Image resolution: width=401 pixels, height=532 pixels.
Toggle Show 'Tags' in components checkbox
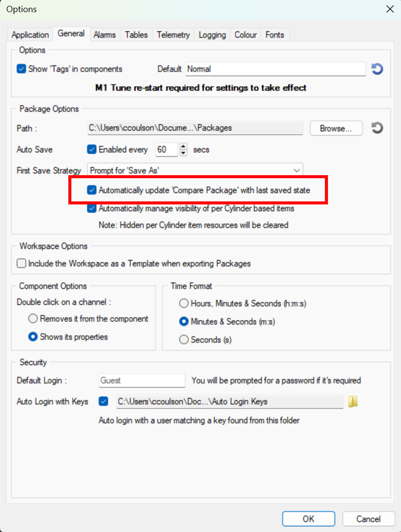click(x=21, y=69)
